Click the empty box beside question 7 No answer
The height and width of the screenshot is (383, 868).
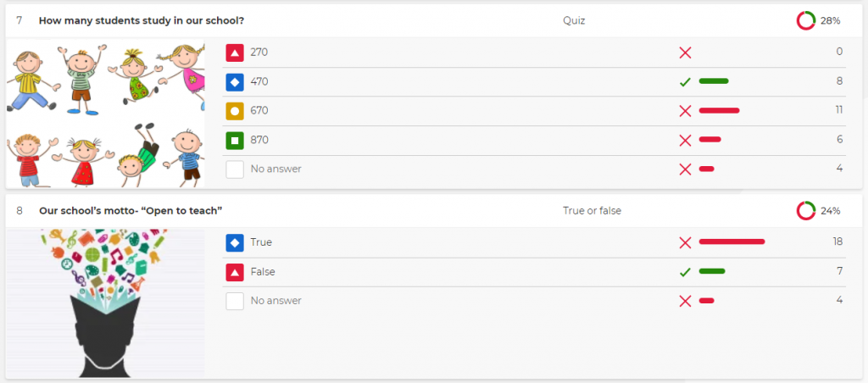235,169
